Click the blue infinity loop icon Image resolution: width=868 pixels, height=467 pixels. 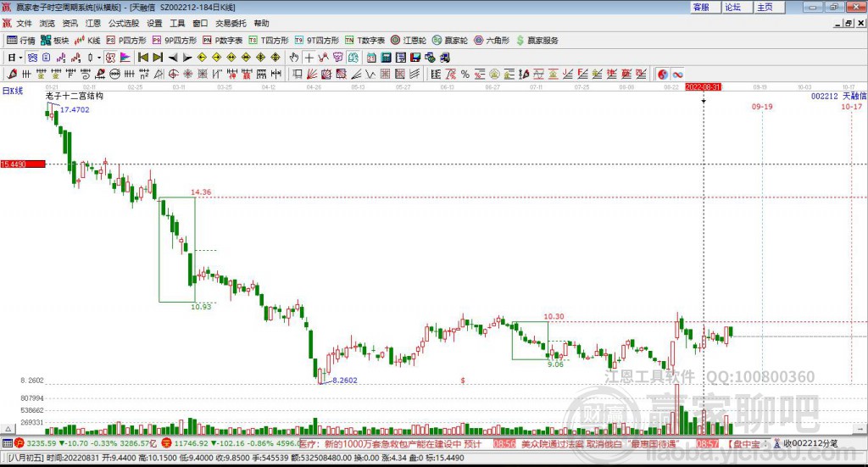(677, 74)
